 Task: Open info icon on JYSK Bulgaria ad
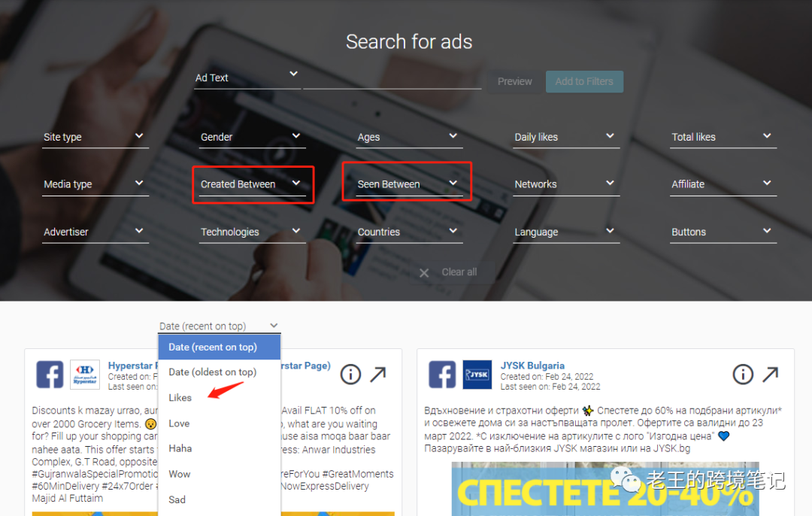tap(743, 374)
